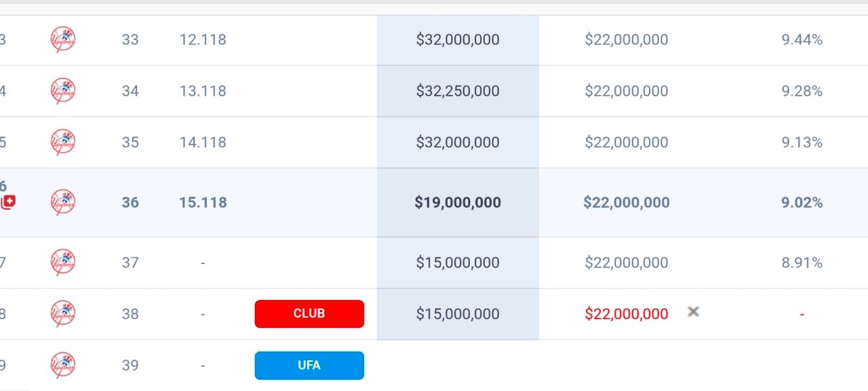This screenshot has height=391, width=868.
Task: Select the $19,000,000 salary cell
Action: (458, 202)
